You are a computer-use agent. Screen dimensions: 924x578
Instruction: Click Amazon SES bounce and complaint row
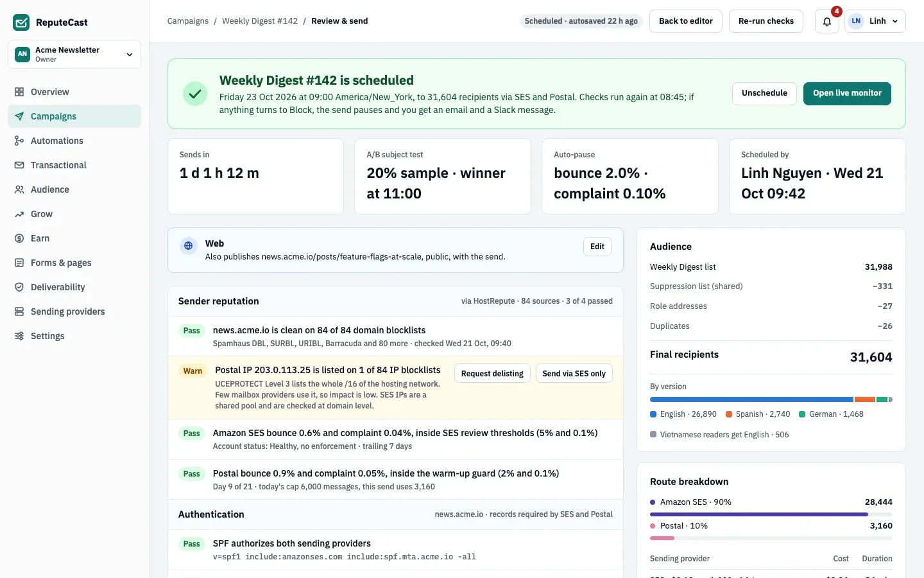[395, 439]
